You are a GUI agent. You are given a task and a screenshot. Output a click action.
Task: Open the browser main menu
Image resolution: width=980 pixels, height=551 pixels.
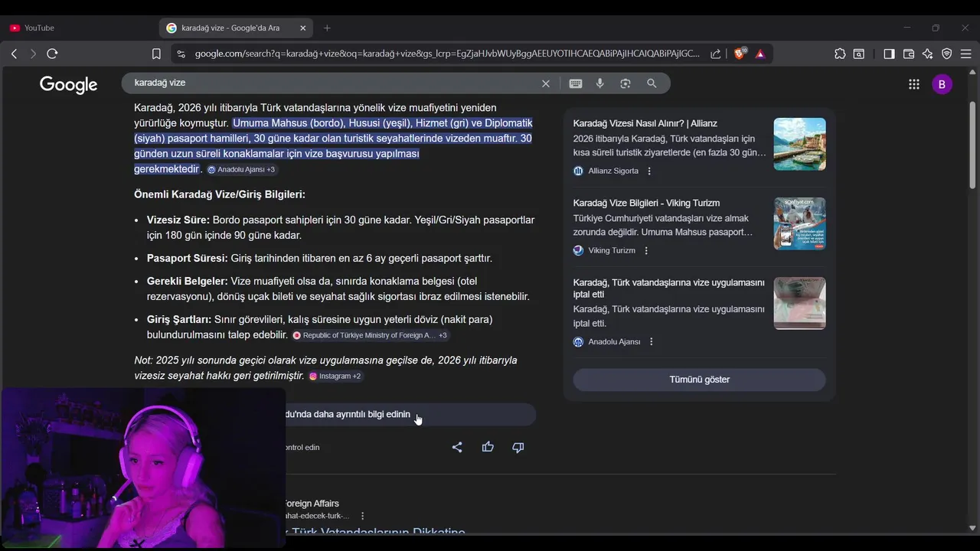click(965, 54)
